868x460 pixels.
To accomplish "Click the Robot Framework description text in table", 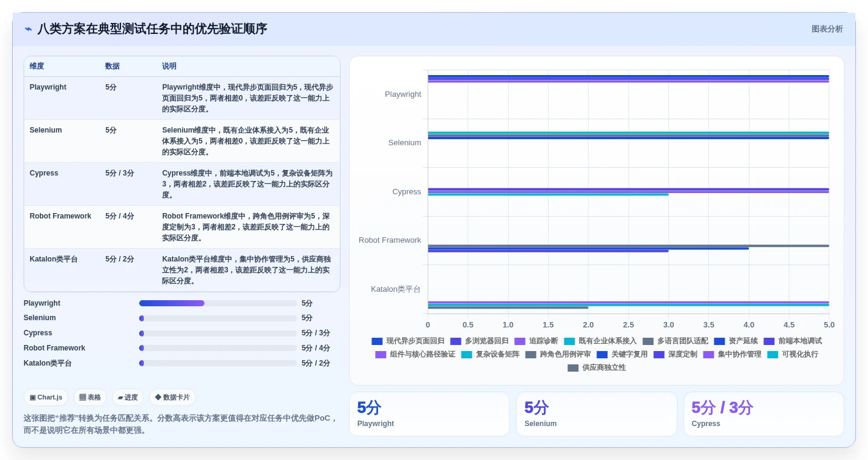I will click(x=247, y=227).
